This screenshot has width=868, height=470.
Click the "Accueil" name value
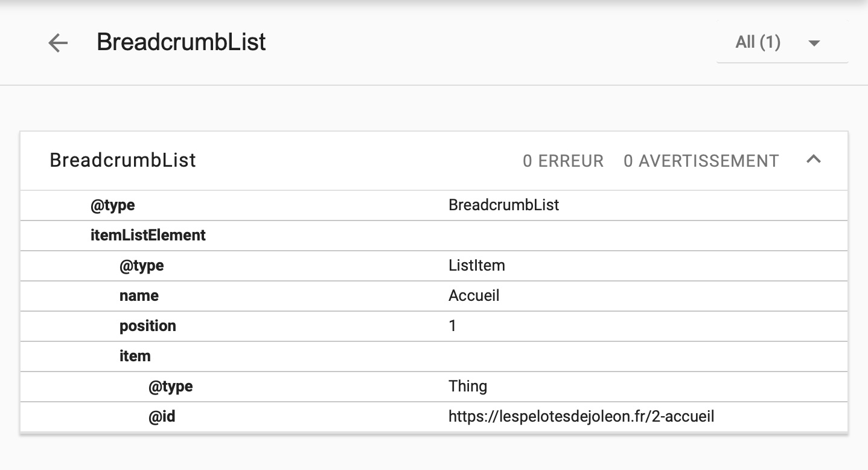474,295
